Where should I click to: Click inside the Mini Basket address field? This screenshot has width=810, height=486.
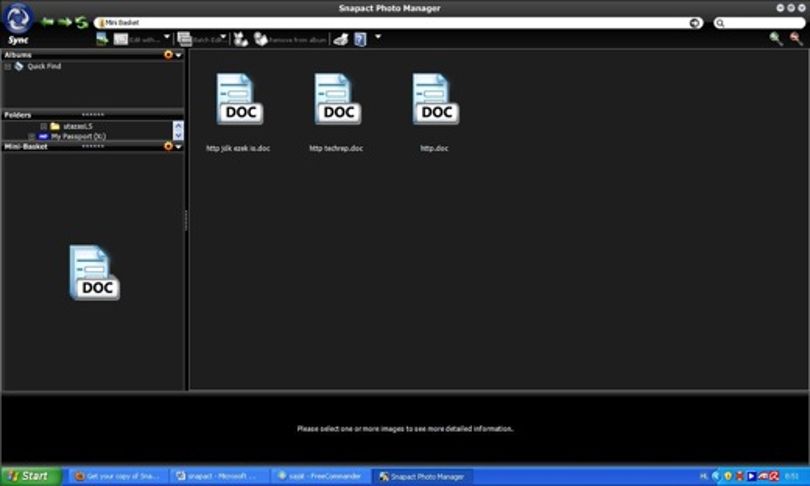point(398,23)
